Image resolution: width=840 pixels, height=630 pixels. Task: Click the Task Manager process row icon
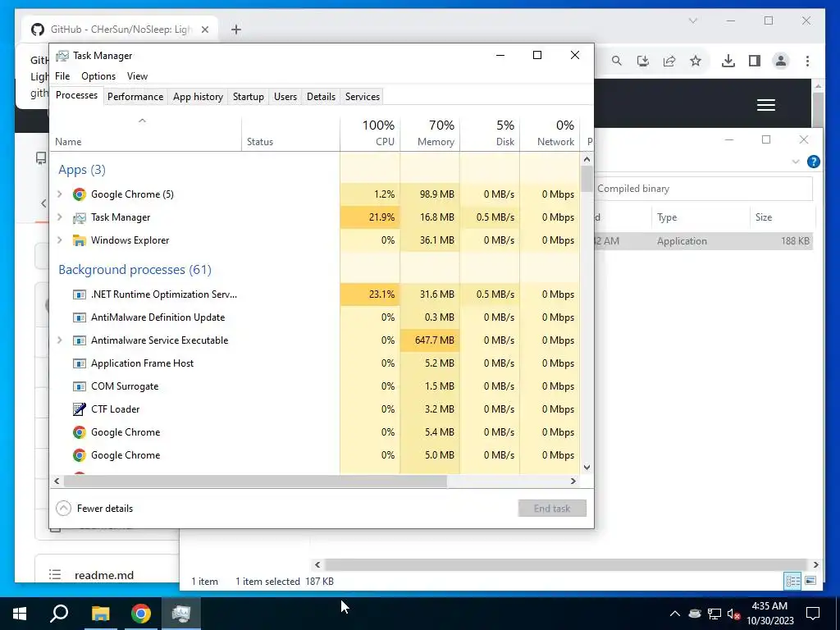(80, 217)
